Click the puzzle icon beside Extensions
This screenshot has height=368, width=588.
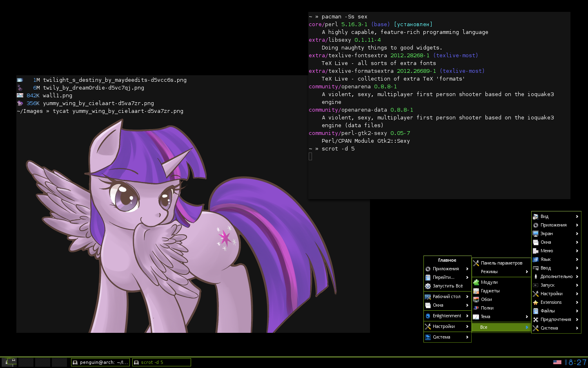tap(536, 302)
